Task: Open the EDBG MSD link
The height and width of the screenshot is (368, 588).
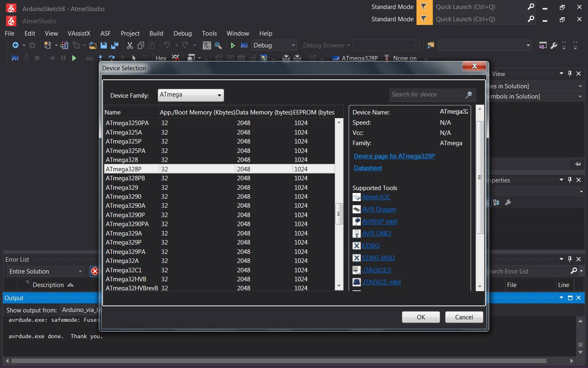Action: point(379,258)
